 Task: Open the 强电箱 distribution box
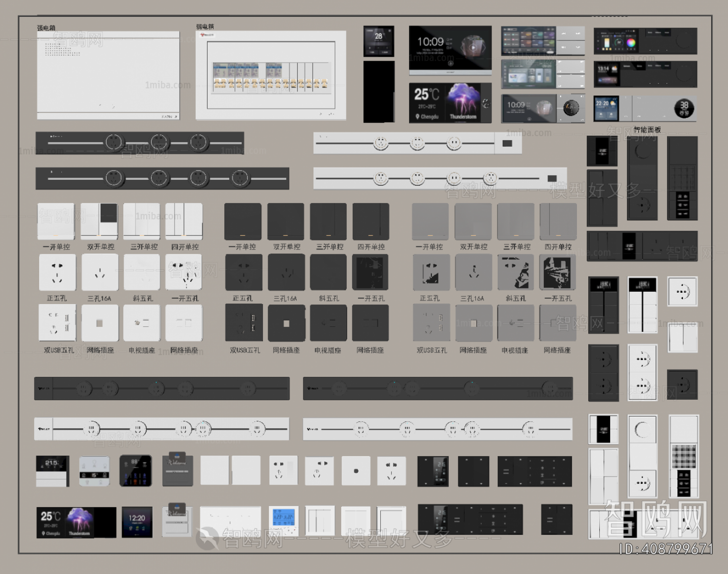tap(108, 75)
